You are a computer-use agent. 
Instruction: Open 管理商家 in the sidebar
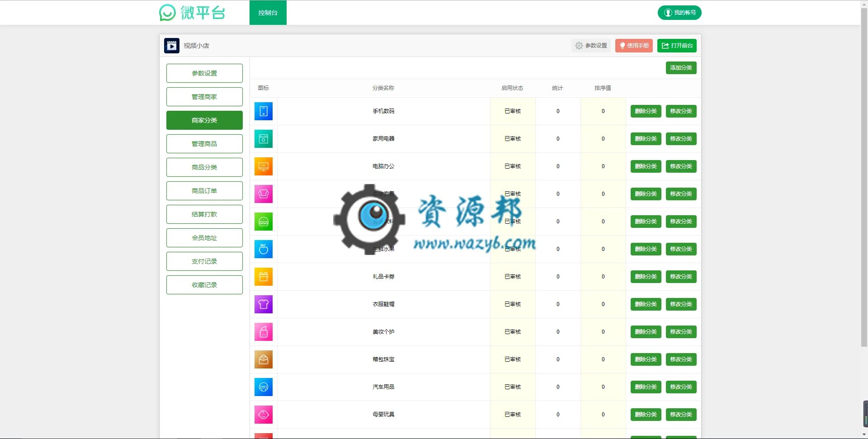[204, 97]
